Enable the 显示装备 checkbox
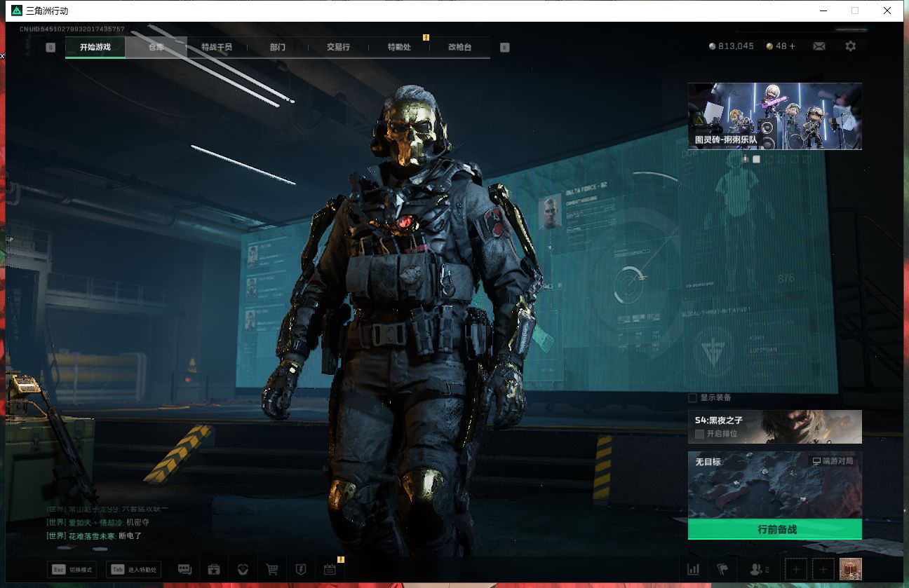The image size is (909, 588). tap(693, 397)
